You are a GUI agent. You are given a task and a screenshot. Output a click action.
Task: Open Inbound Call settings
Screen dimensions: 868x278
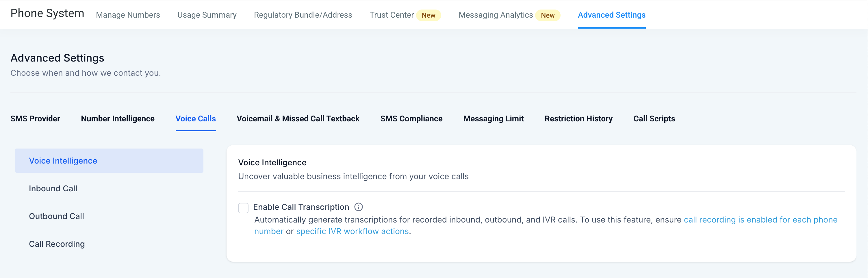click(53, 188)
